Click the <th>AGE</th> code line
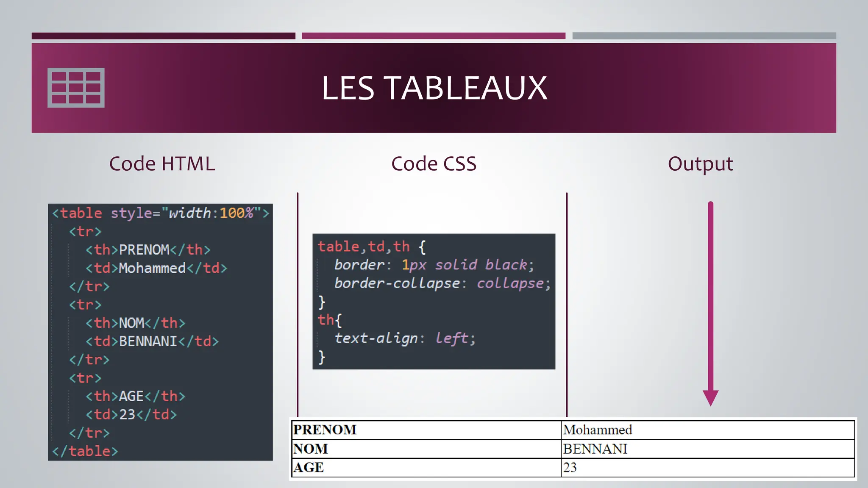 135,396
